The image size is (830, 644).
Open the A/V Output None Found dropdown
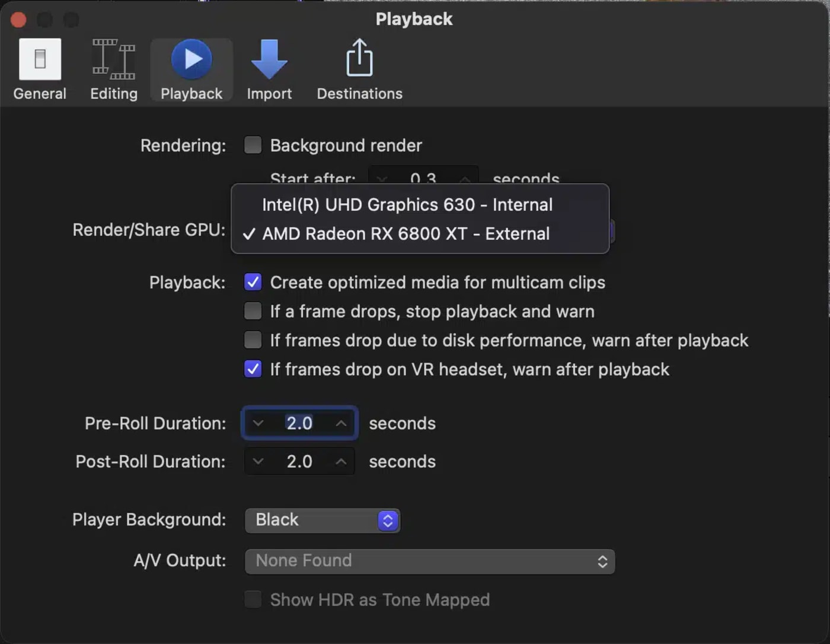pos(430,561)
